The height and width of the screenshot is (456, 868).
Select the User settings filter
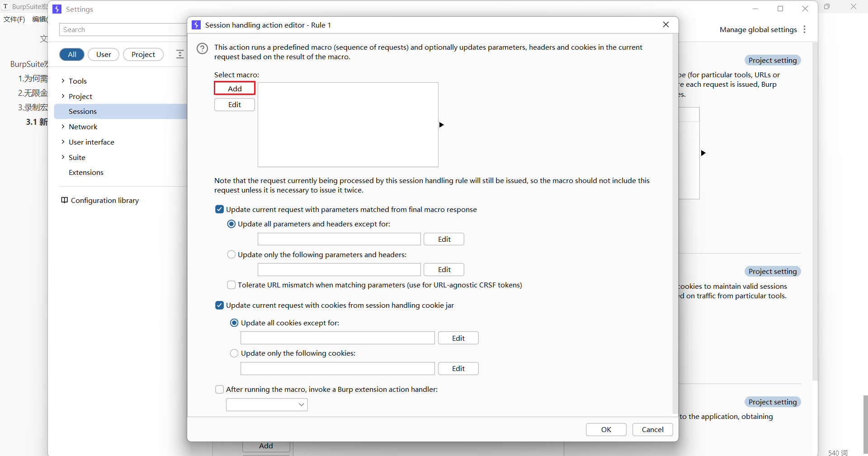(x=104, y=54)
